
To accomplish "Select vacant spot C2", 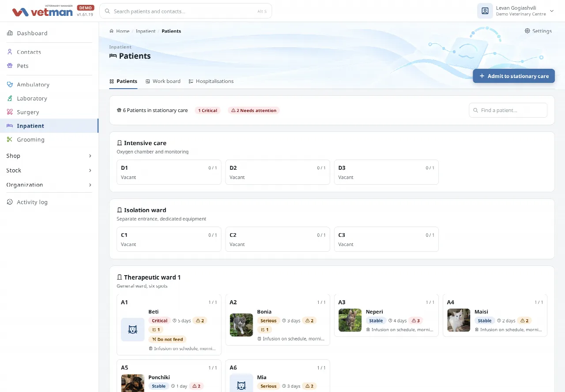I will (x=278, y=239).
